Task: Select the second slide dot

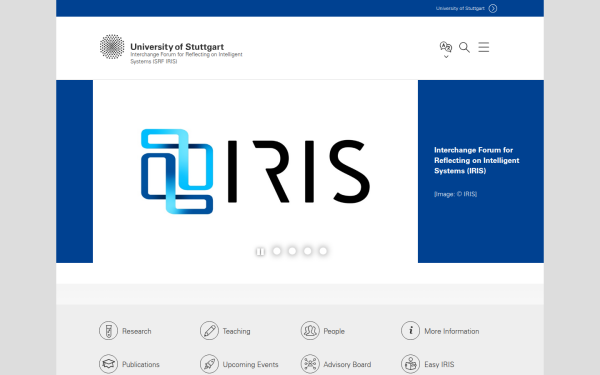Action: [x=292, y=251]
